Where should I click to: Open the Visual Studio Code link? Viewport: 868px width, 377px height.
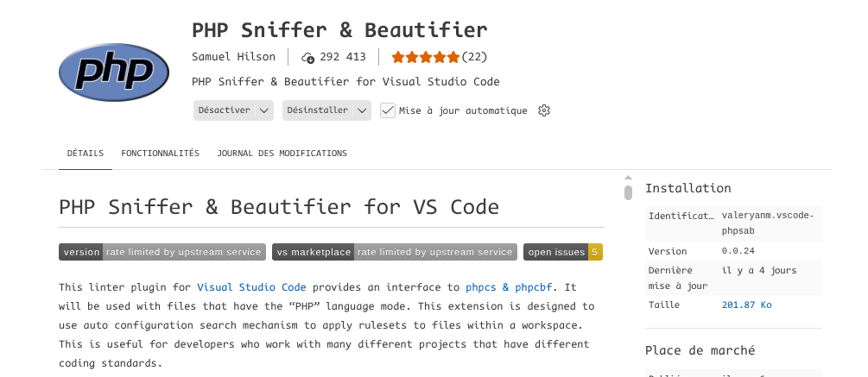point(251,287)
